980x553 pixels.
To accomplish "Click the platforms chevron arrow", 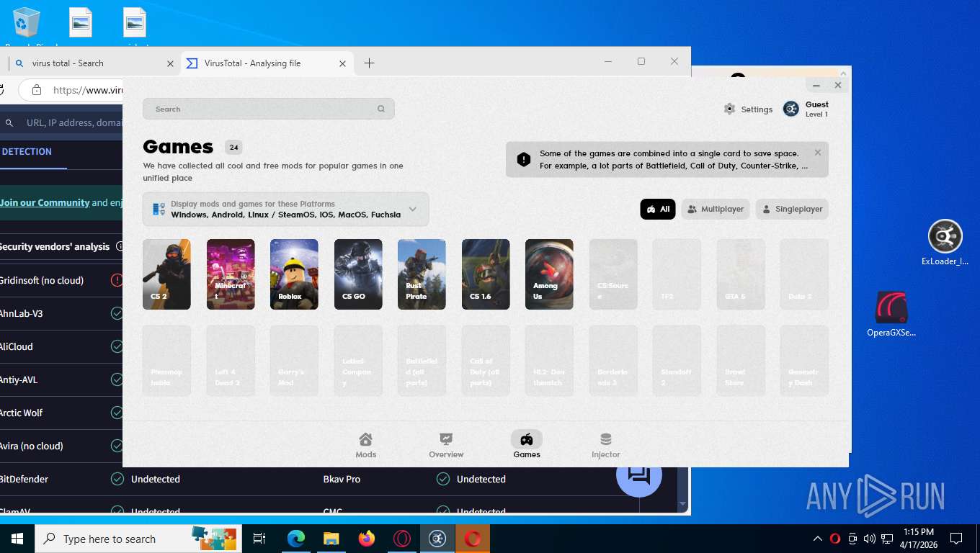I will click(413, 209).
